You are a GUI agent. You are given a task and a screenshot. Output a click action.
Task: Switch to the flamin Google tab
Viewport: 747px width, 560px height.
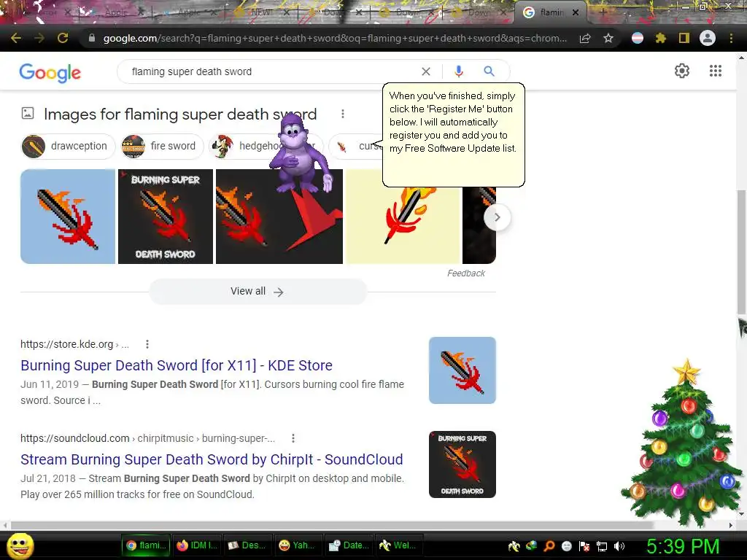click(x=550, y=12)
